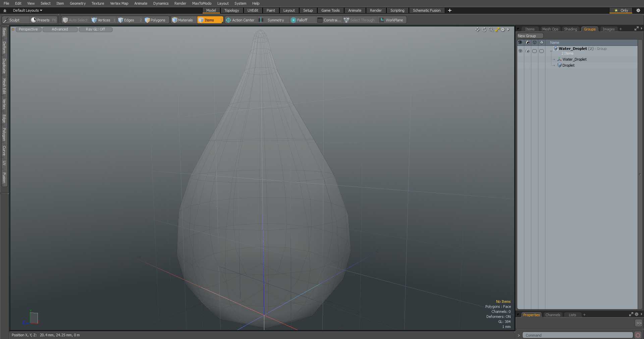
Task: Open the Lists tab
Action: pos(572,315)
